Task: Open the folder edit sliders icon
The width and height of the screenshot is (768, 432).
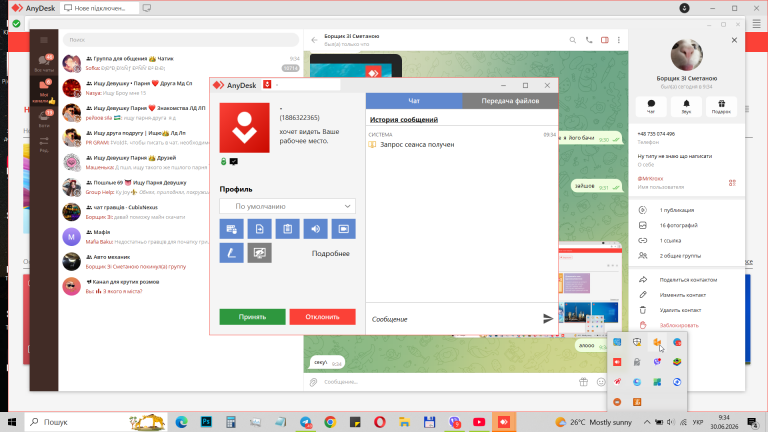Action: [x=44, y=144]
